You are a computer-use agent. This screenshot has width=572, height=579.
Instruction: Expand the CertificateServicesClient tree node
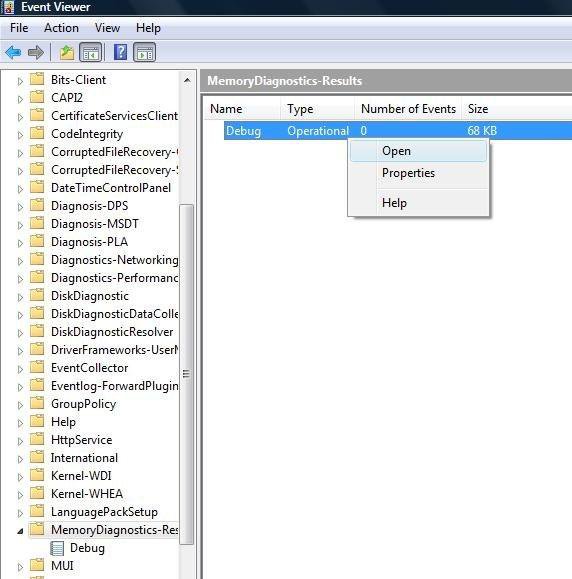(x=20, y=117)
